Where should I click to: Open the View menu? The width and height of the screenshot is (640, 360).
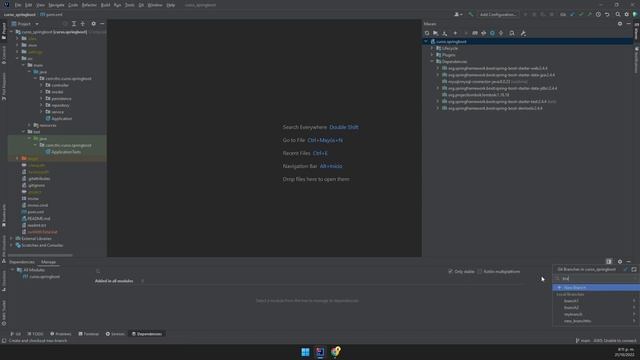[40, 5]
